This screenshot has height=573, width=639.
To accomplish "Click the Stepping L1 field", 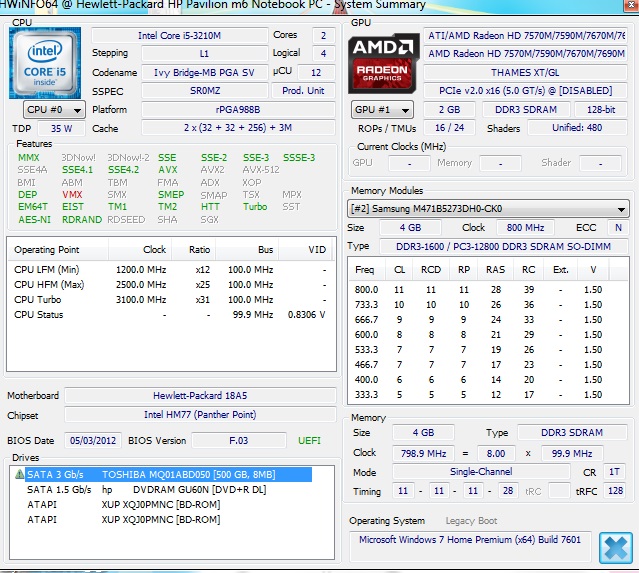I will coord(205,54).
